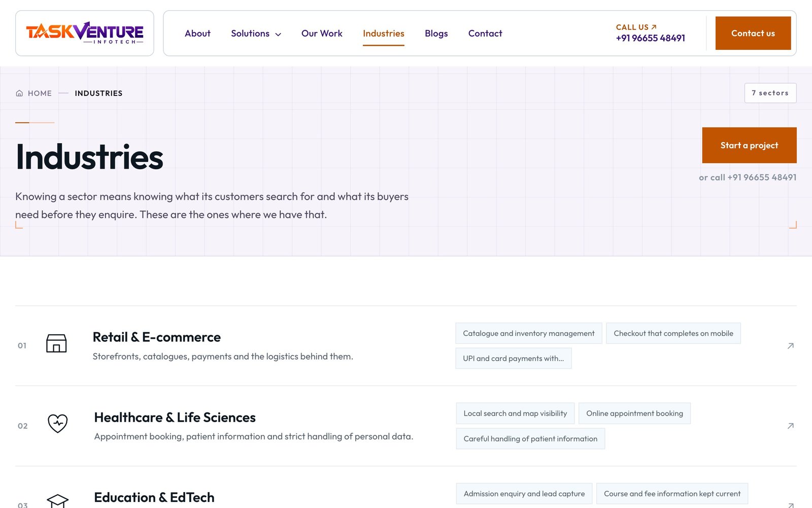Open the Retail & E-commerce heading
This screenshot has width=812, height=508.
point(156,337)
